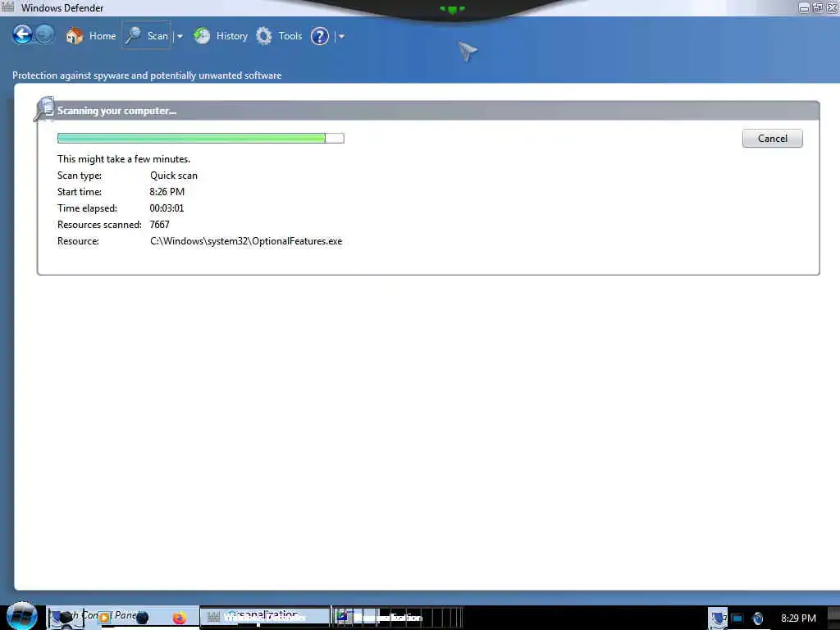Click the 8:29 PM taskbar clock
Viewport: 840px width, 630px height.
coord(798,619)
